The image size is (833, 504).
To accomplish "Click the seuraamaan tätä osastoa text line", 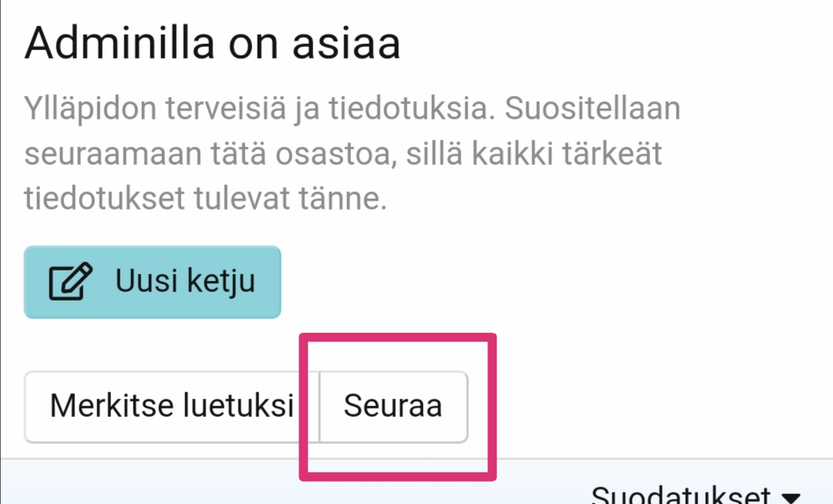I will click(x=342, y=154).
